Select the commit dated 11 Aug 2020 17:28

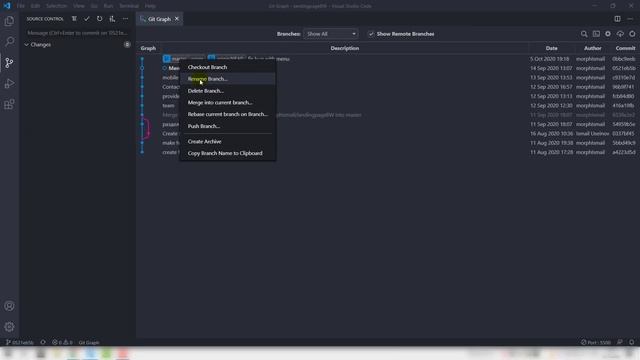(388, 152)
